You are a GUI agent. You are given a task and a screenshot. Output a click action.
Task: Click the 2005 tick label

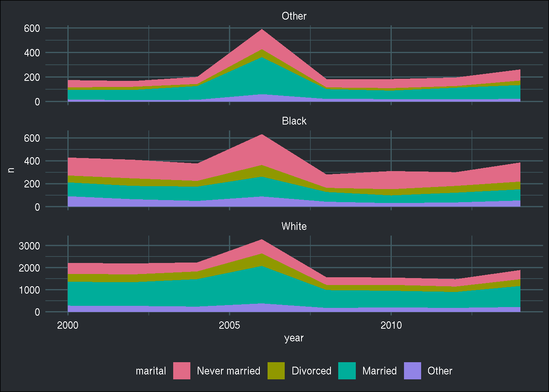click(x=230, y=325)
